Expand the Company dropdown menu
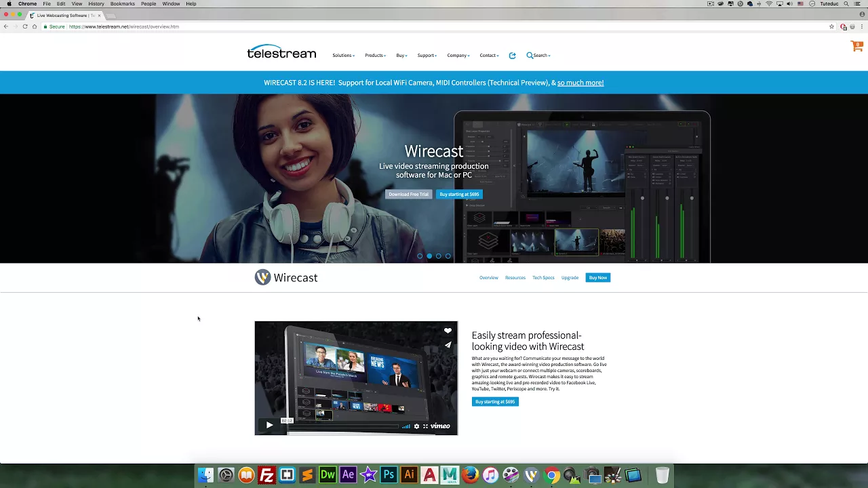Image resolution: width=868 pixels, height=488 pixels. pyautogui.click(x=458, y=56)
